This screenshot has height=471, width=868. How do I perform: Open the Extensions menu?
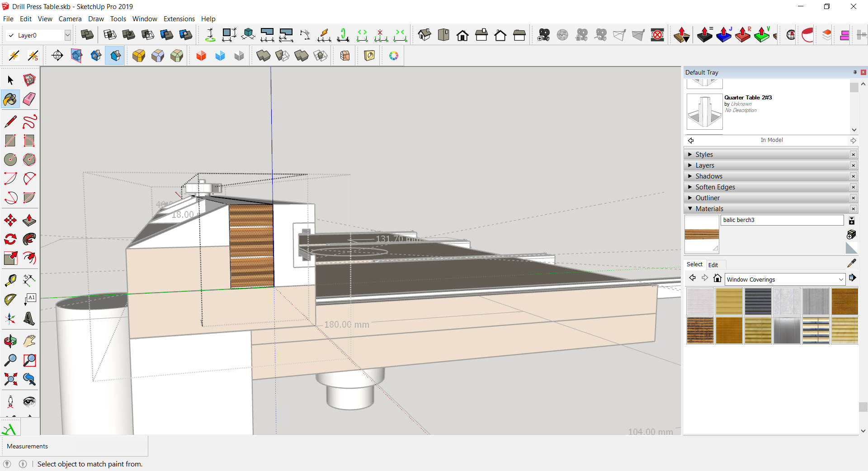tap(179, 19)
